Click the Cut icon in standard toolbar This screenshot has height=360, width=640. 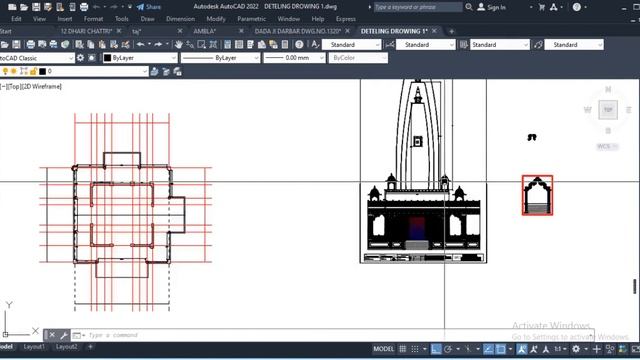point(80,44)
